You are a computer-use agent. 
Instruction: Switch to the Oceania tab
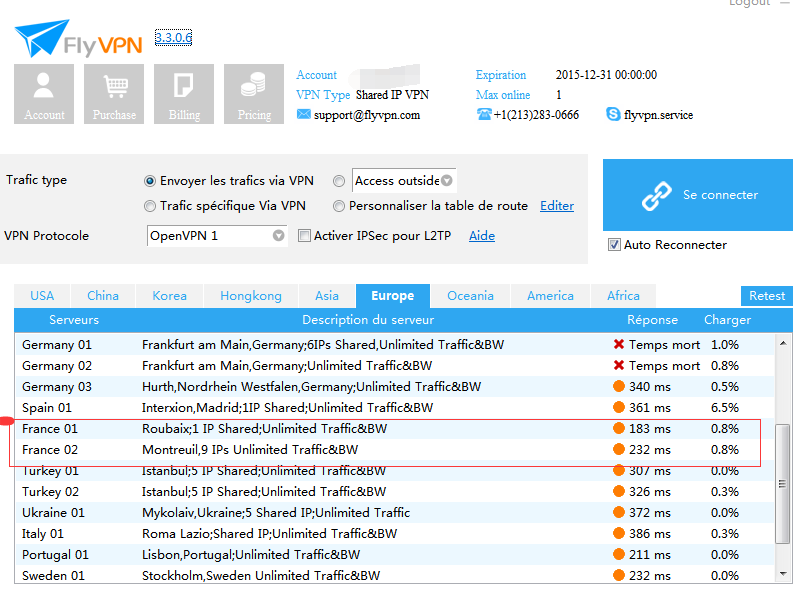(471, 296)
